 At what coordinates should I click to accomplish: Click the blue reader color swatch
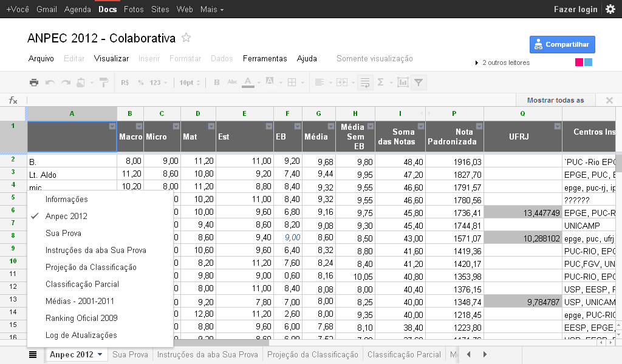pos(588,62)
